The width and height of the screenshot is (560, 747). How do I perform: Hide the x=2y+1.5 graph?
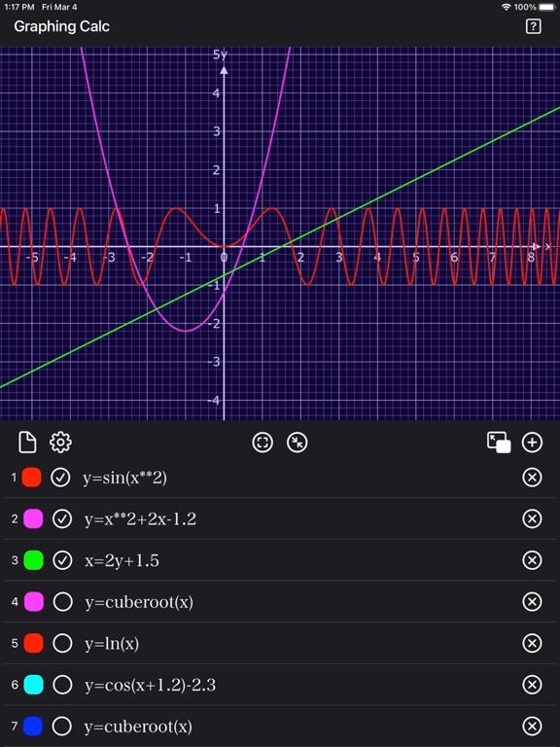(62, 560)
